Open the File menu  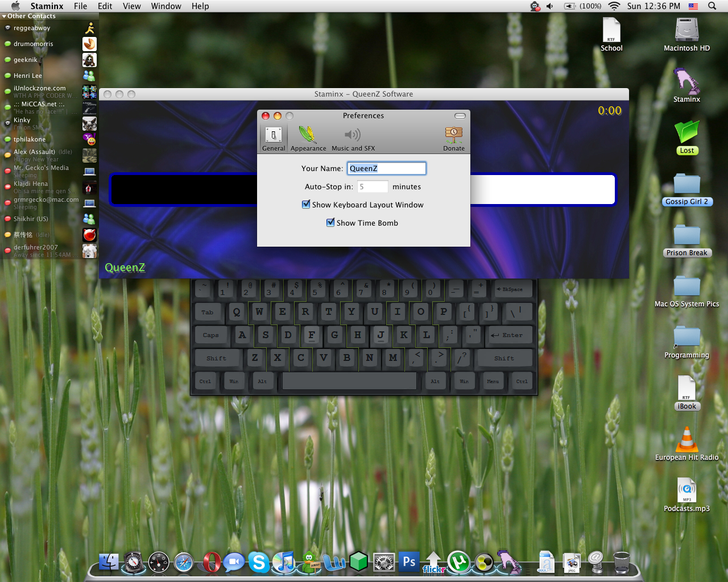coord(81,6)
